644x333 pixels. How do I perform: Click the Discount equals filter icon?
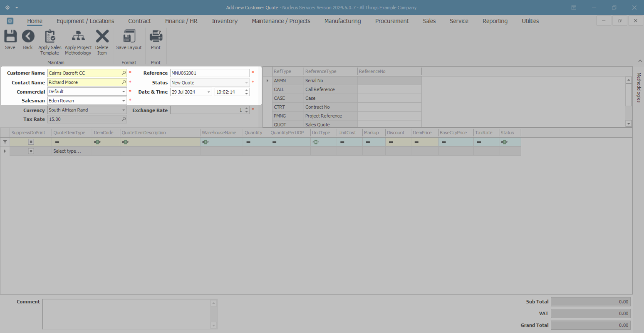[x=391, y=142]
